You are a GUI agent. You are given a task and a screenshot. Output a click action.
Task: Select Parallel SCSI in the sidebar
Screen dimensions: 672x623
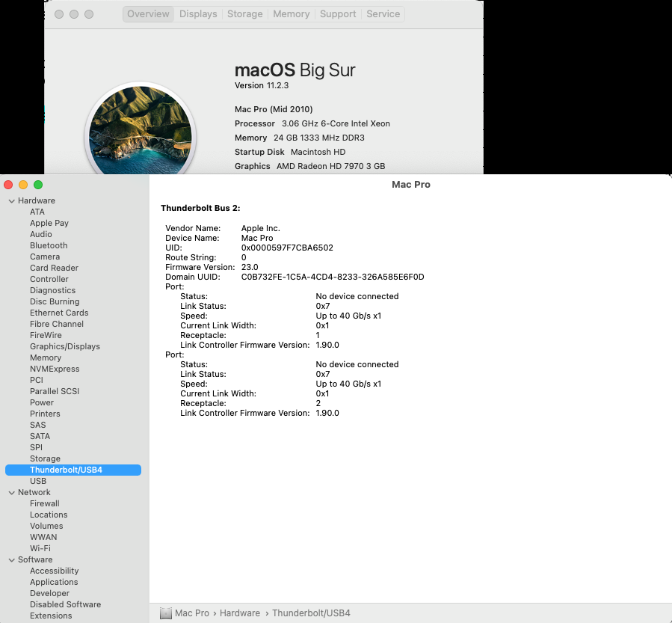coord(55,391)
